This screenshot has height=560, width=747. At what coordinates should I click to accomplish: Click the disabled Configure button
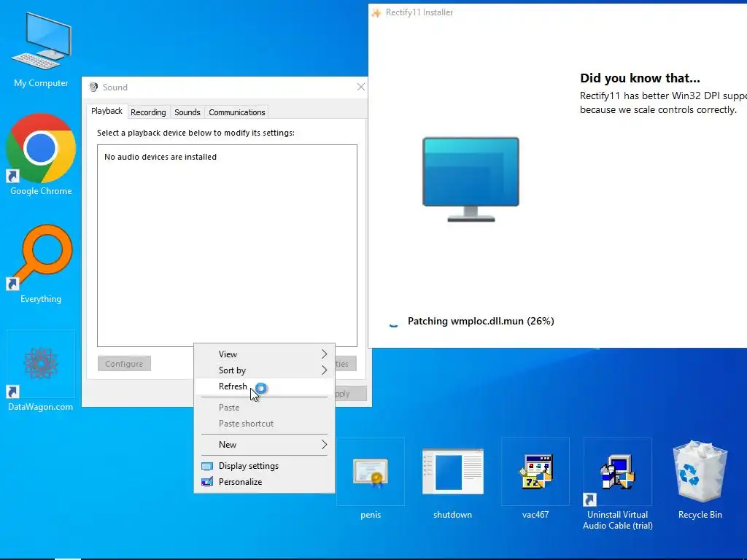click(124, 364)
